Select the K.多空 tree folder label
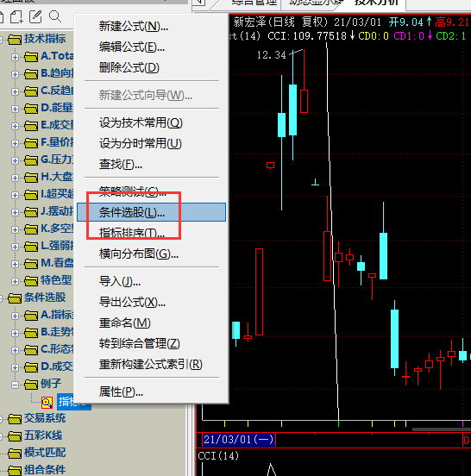This screenshot has height=476, width=471. 57,229
